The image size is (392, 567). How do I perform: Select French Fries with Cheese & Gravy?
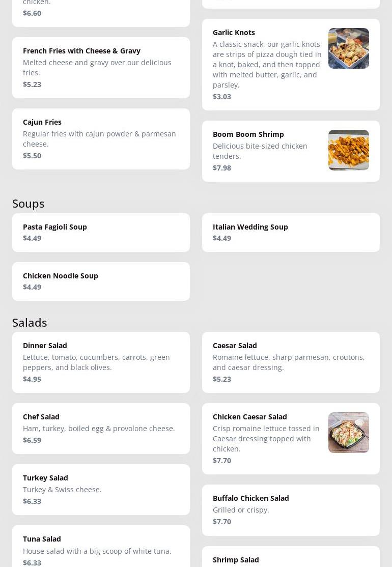[101, 68]
